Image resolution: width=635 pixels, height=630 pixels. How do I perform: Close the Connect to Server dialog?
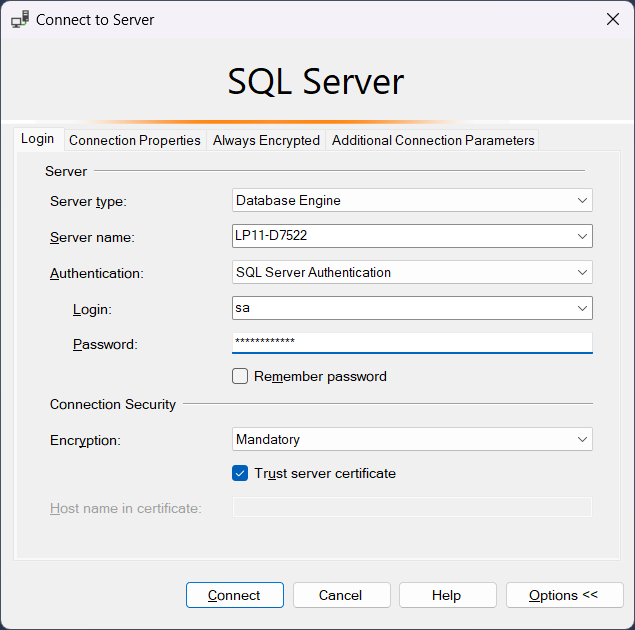pos(612,19)
